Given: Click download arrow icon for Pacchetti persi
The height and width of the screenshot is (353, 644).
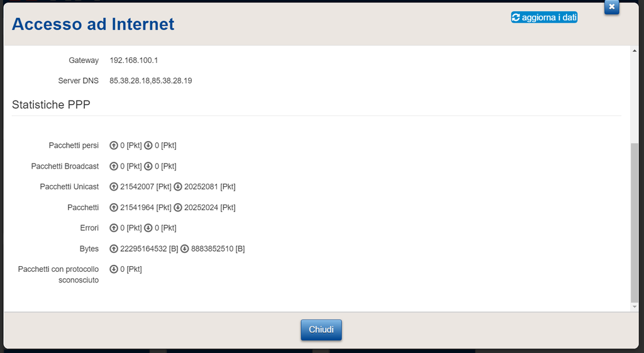Looking at the screenshot, I should 148,145.
